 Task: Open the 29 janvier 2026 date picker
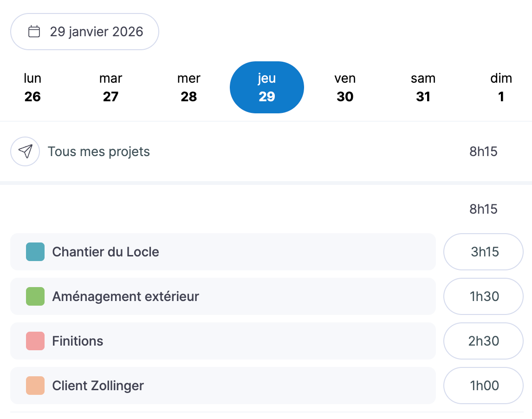(x=85, y=32)
